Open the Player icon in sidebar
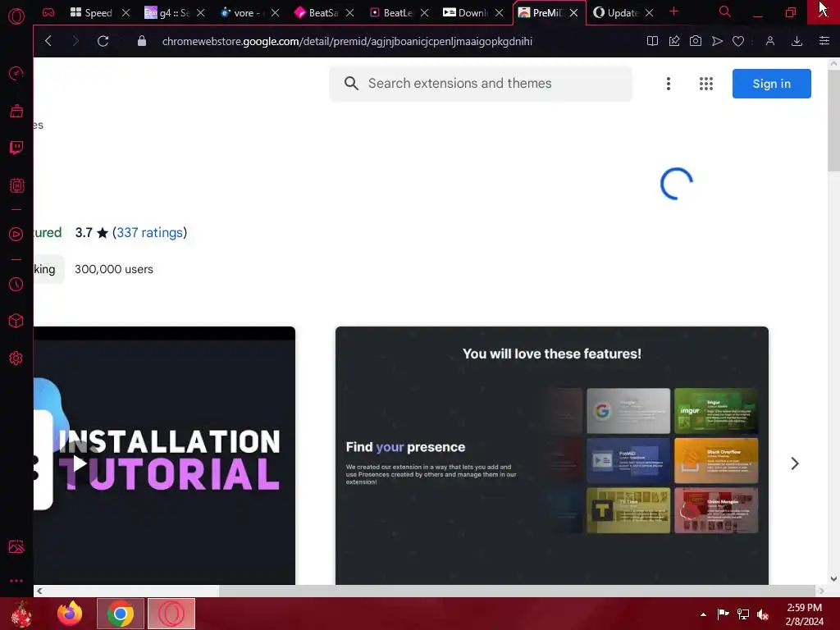Image resolution: width=840 pixels, height=630 pixels. [x=16, y=234]
